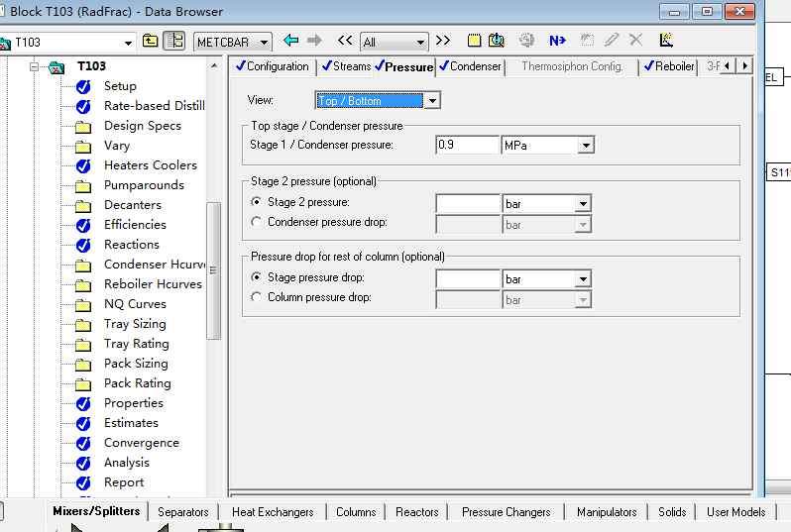Open the Report form

click(124, 482)
